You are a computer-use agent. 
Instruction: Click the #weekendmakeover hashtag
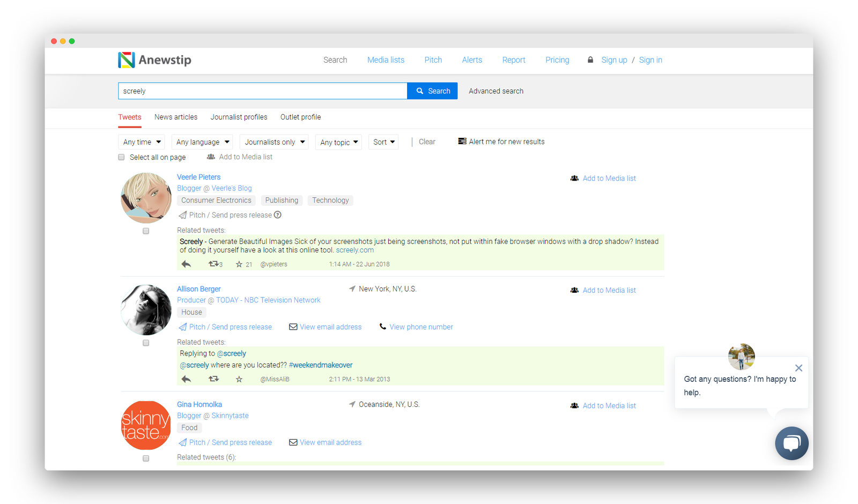coord(321,365)
